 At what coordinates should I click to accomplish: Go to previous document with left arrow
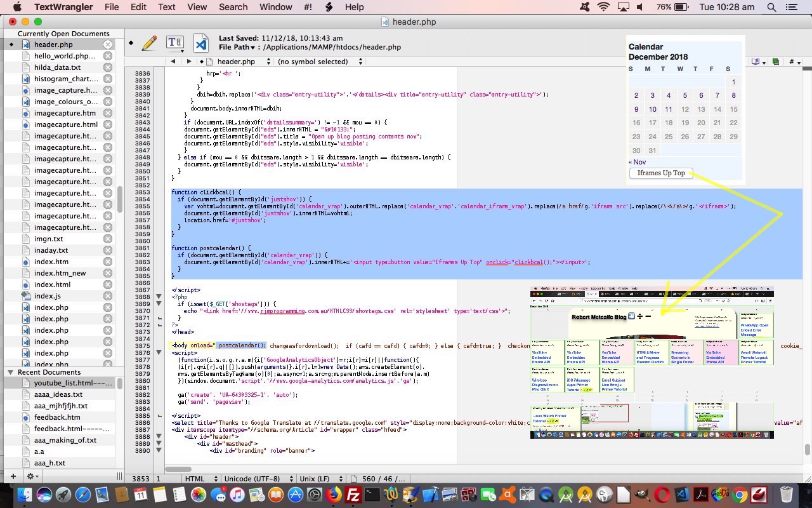pyautogui.click(x=173, y=62)
